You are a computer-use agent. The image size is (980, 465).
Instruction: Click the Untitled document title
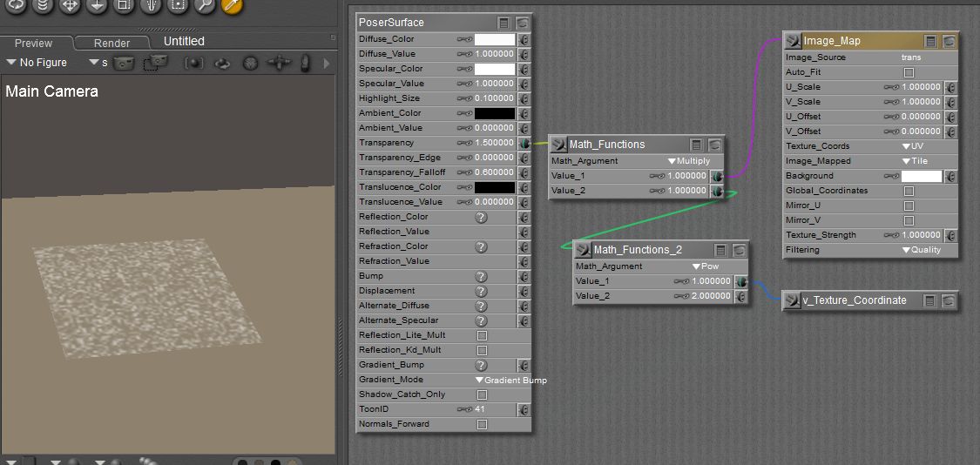coord(184,41)
